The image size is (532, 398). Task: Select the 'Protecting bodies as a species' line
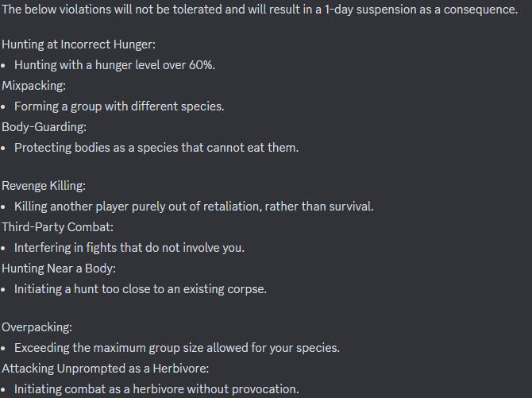point(156,148)
